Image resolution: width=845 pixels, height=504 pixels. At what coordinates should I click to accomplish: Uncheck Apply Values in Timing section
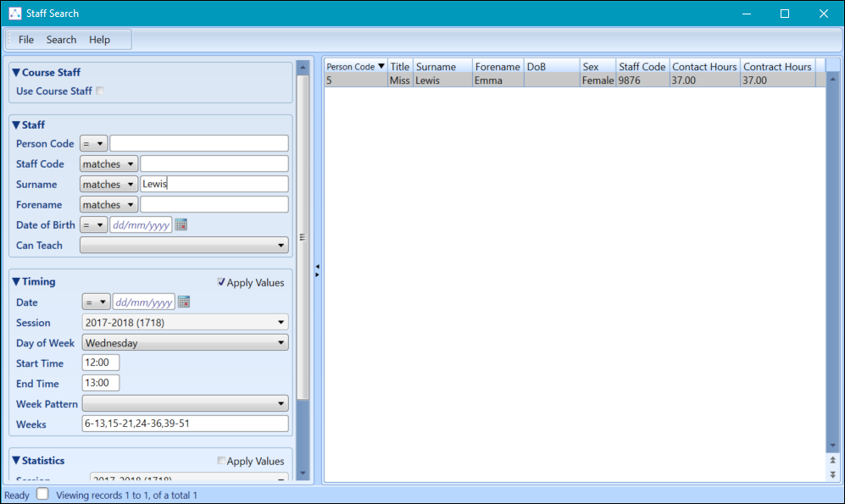pyautogui.click(x=221, y=283)
